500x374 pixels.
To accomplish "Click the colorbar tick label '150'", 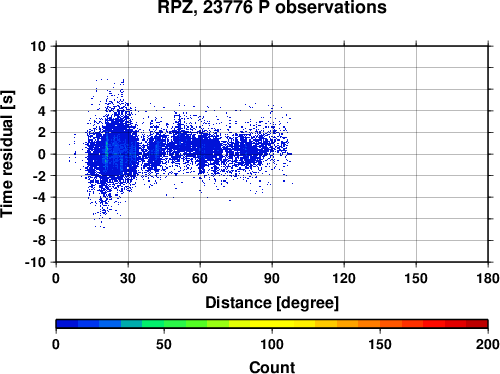I will coord(380,344).
